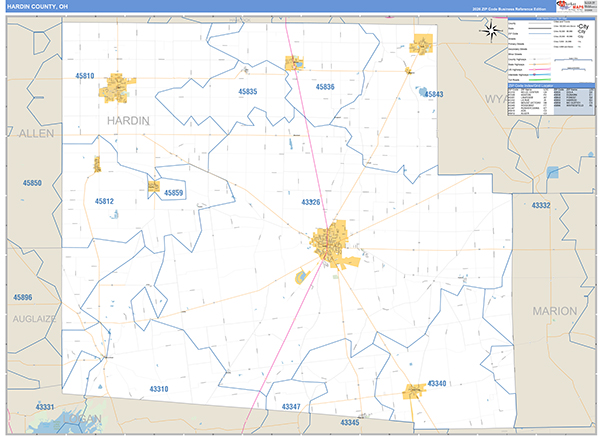Click the compass rose icon

pyautogui.click(x=491, y=31)
